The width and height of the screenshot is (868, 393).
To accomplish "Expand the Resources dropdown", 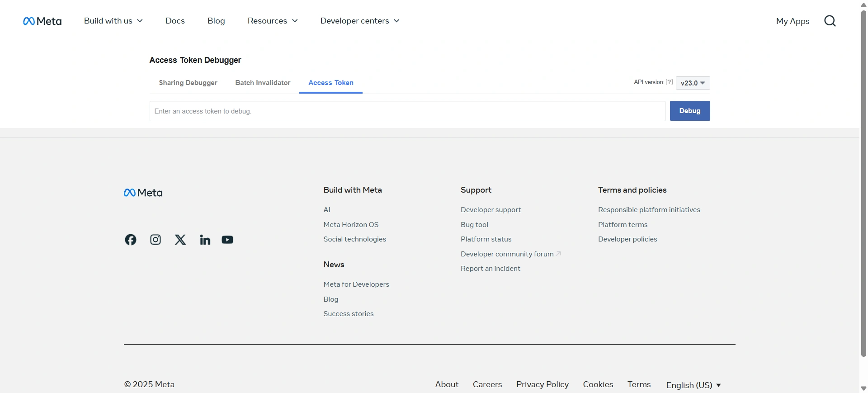I will pos(273,21).
